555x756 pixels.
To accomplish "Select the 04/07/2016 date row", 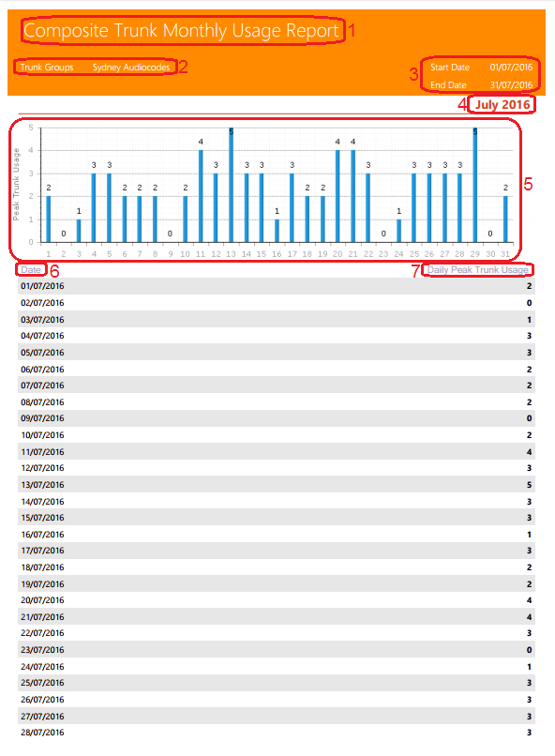I will [277, 336].
